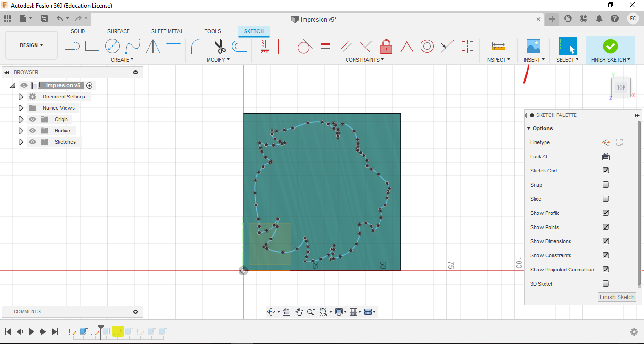Choose the Trim scissors tool

point(220,46)
